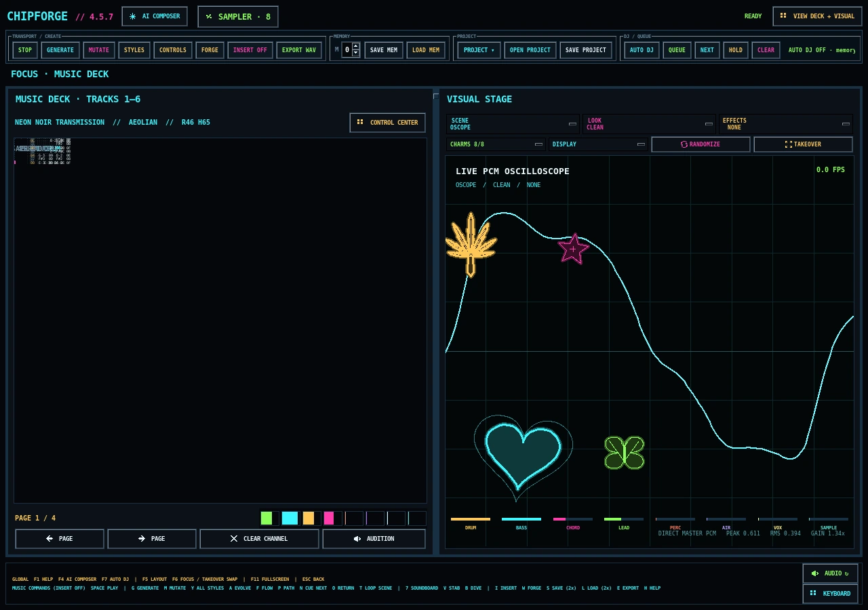Viewport: 868px width, 610px height.
Task: Go to previous page with left arrow
Action: tap(50, 539)
